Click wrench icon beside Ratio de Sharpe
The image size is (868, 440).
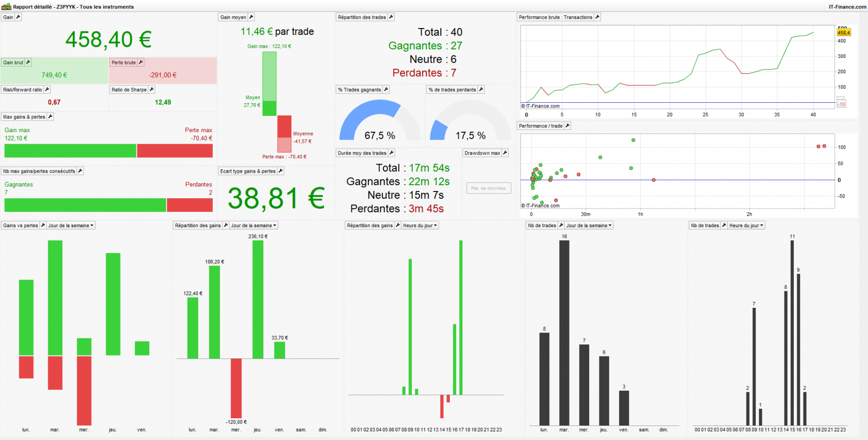pyautogui.click(x=152, y=89)
